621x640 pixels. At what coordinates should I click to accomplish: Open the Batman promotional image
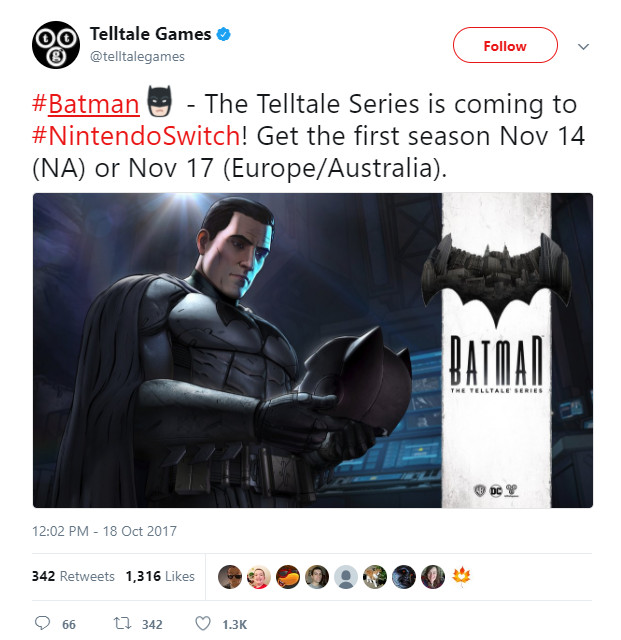[313, 351]
